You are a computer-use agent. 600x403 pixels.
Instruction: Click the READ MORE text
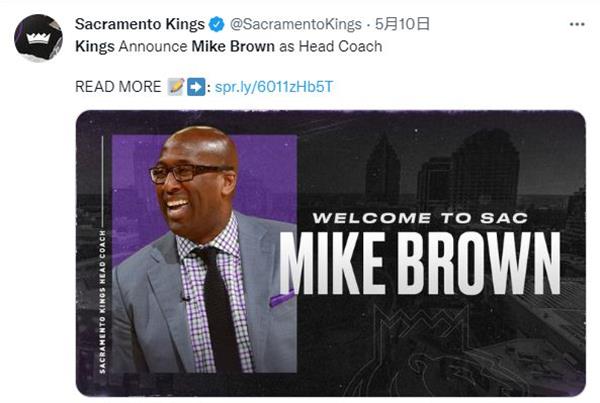coord(118,87)
